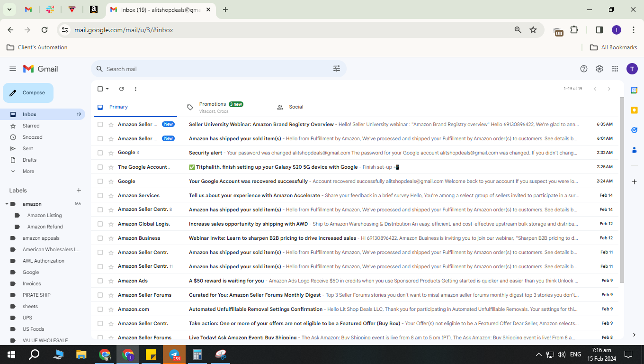This screenshot has width=644, height=364.
Task: Open Telegram from the taskbar
Action: coord(174,355)
